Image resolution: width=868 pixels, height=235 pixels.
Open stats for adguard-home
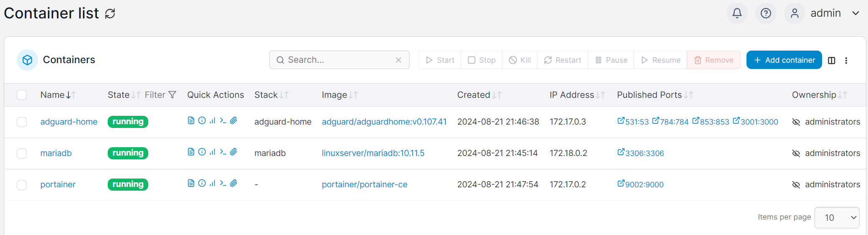[x=213, y=120]
